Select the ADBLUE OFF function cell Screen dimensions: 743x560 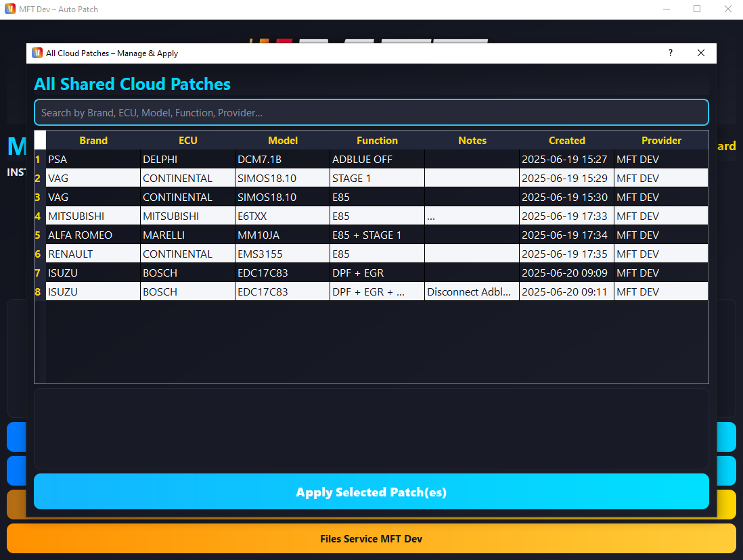(x=377, y=159)
